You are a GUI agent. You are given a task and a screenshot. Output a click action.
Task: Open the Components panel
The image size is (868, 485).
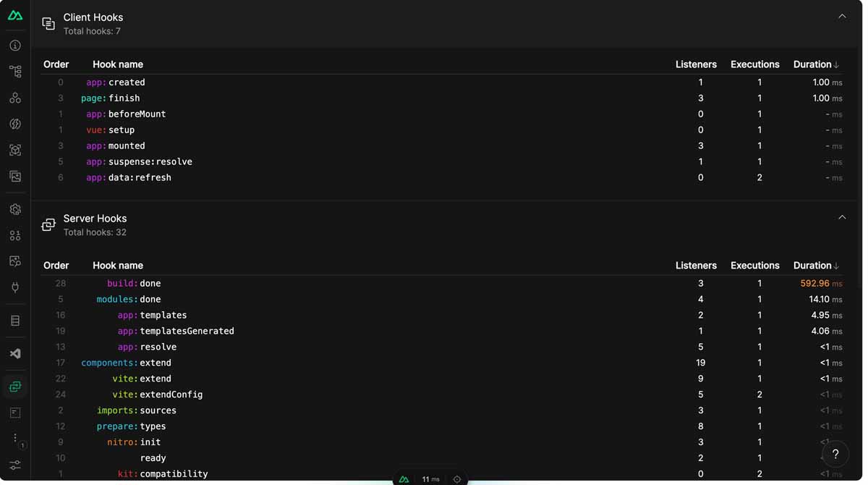(x=14, y=97)
